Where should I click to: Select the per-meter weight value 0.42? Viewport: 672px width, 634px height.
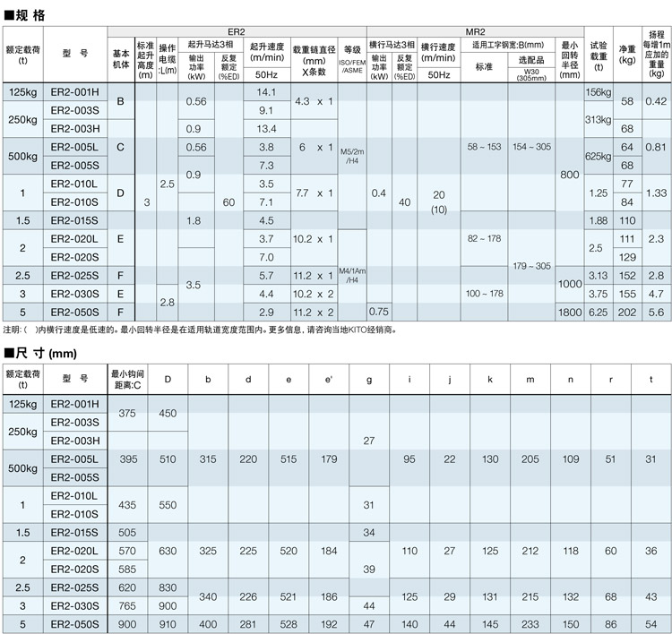tap(656, 101)
